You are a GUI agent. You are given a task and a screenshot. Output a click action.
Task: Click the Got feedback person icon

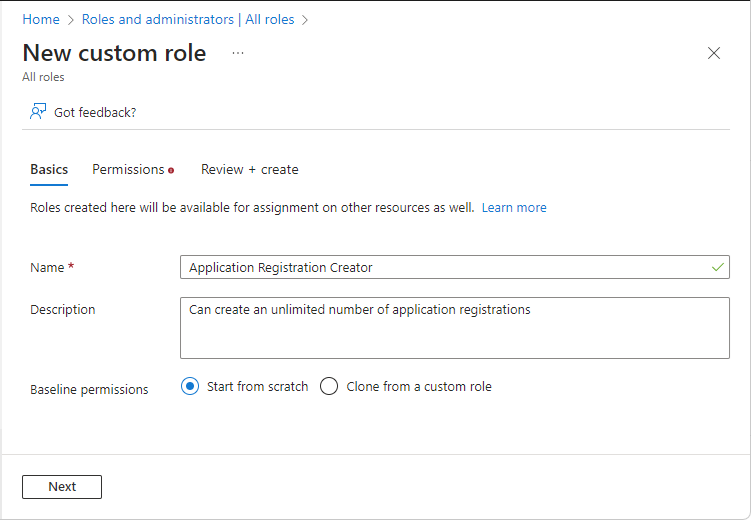click(38, 112)
